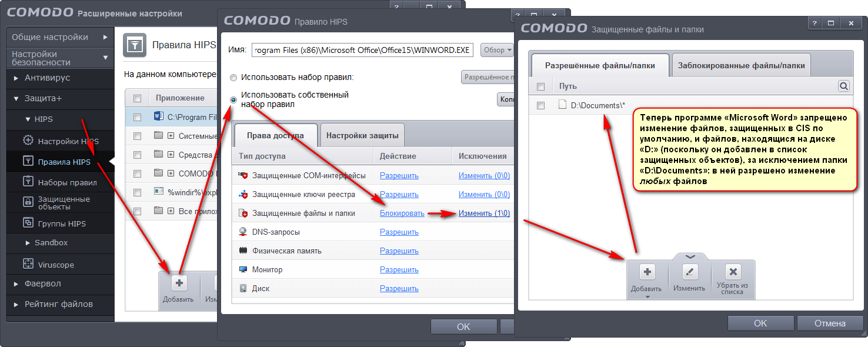Click Разрешить link for DNS-запросы
This screenshot has height=347, width=868.
coord(399,232)
